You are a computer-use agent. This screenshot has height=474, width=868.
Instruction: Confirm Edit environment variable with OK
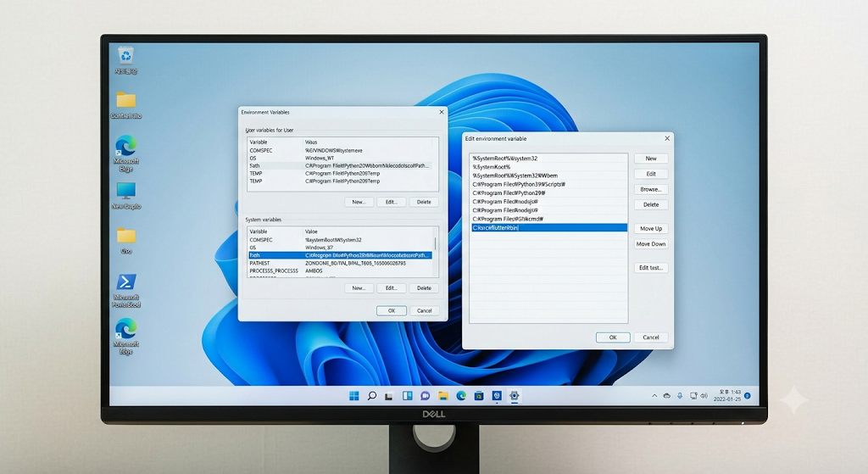coord(613,337)
